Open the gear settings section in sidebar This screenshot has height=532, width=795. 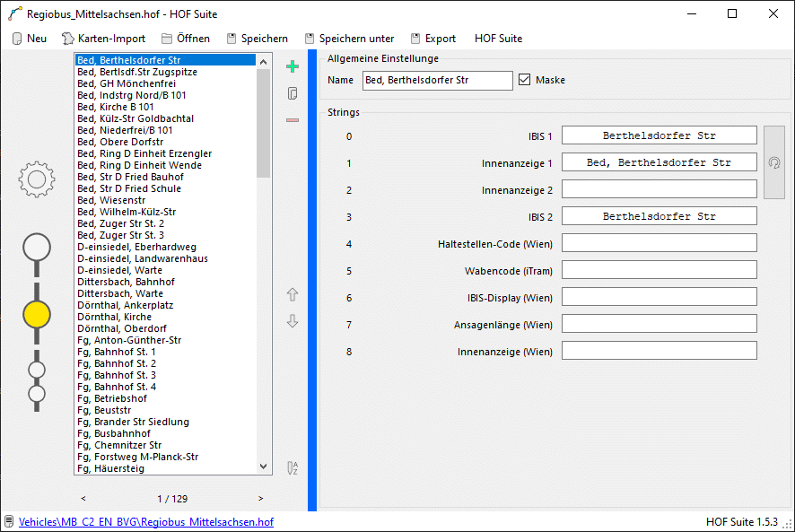pos(37,180)
